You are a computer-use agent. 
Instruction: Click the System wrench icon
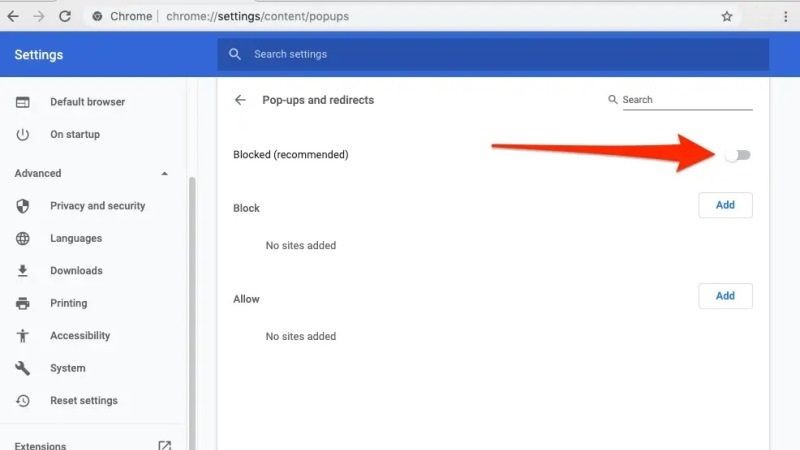click(22, 368)
